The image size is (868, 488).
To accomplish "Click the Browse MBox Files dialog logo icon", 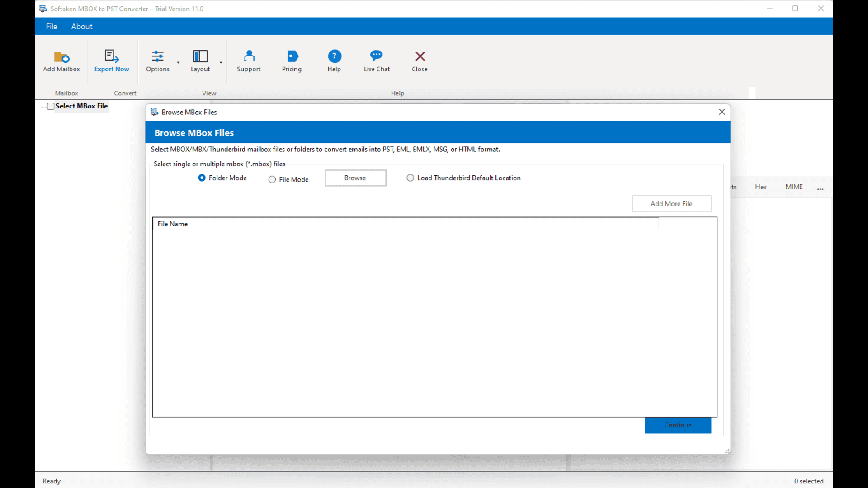I will [154, 112].
